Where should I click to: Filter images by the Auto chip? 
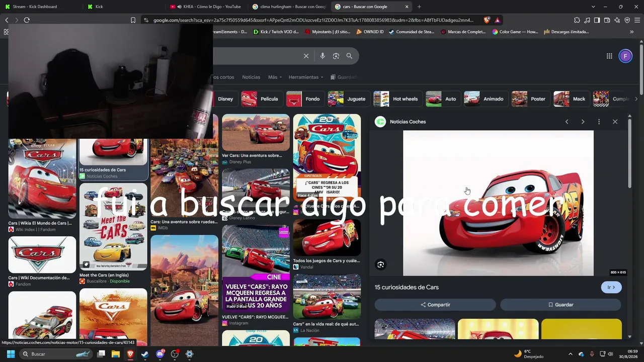[x=443, y=99]
